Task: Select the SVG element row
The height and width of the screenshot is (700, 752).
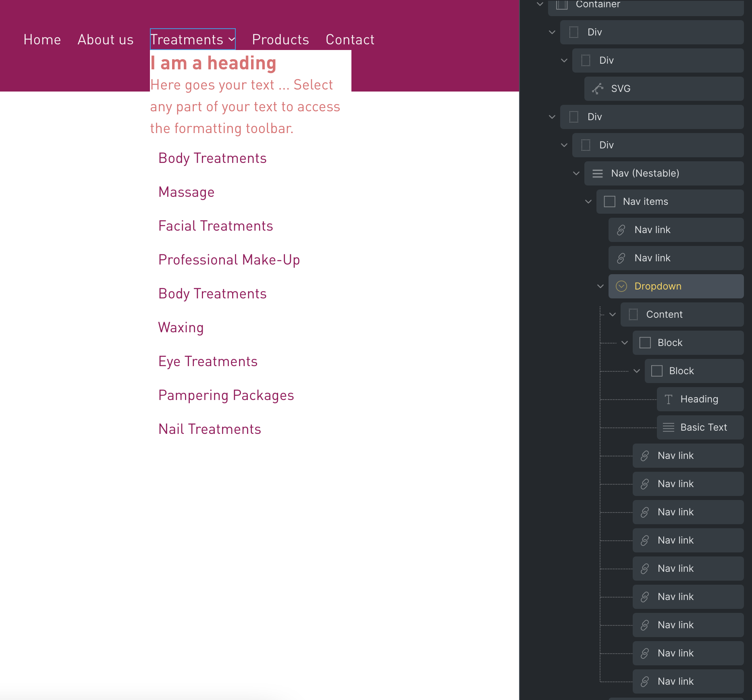Action: [x=664, y=89]
